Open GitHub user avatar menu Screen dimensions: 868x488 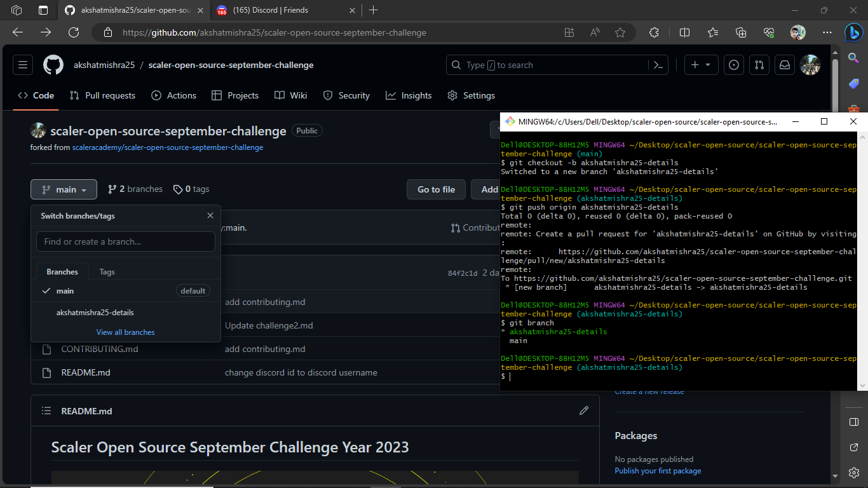[x=810, y=65]
